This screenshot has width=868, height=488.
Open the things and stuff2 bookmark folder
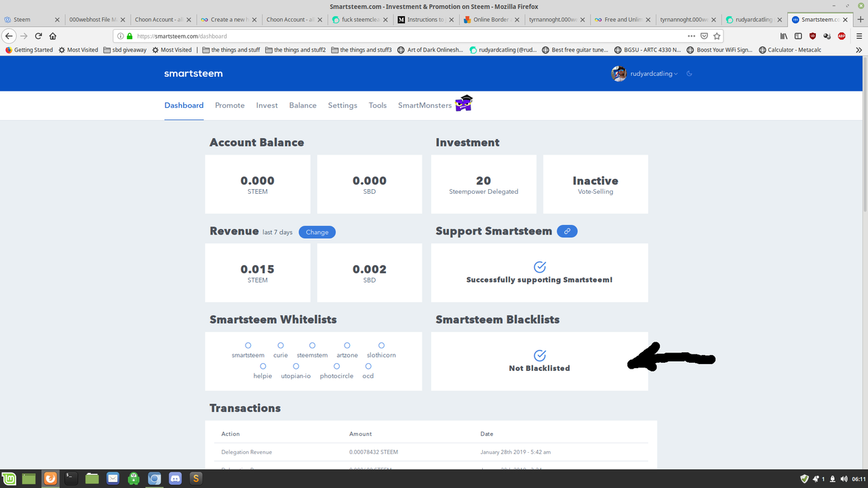296,50
